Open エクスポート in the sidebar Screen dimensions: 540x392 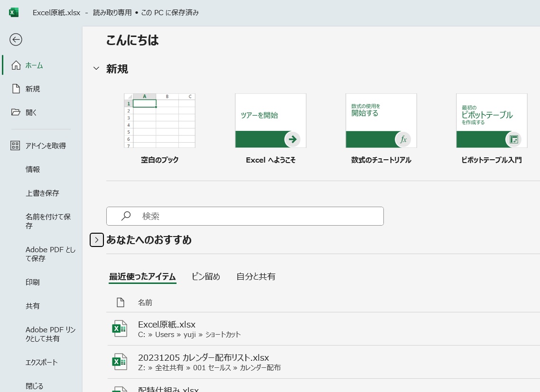(41, 363)
